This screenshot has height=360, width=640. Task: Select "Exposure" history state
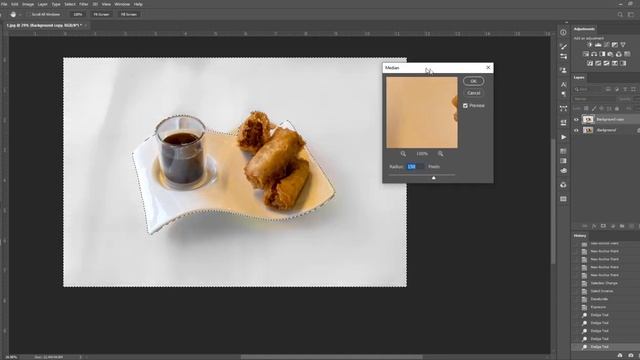click(x=598, y=307)
